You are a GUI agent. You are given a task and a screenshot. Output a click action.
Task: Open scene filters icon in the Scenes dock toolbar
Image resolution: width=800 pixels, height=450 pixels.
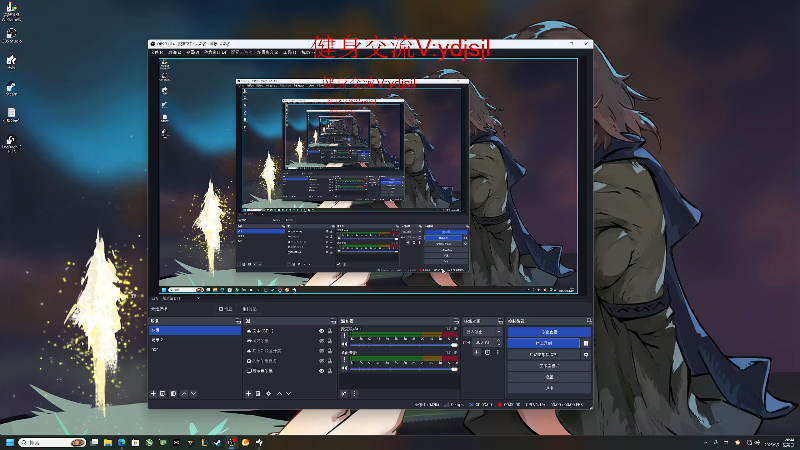(173, 393)
